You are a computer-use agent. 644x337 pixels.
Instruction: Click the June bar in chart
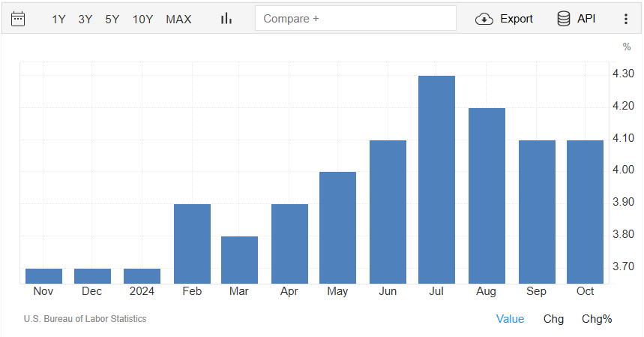tap(388, 212)
